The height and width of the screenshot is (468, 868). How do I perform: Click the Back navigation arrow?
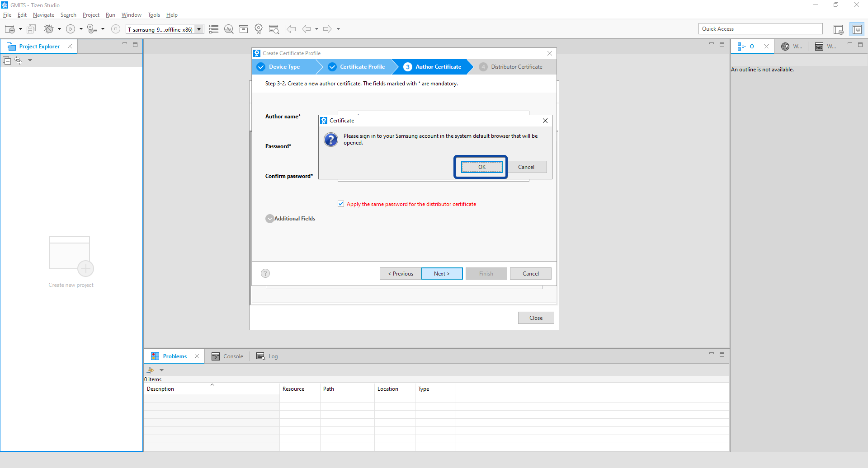pyautogui.click(x=307, y=29)
